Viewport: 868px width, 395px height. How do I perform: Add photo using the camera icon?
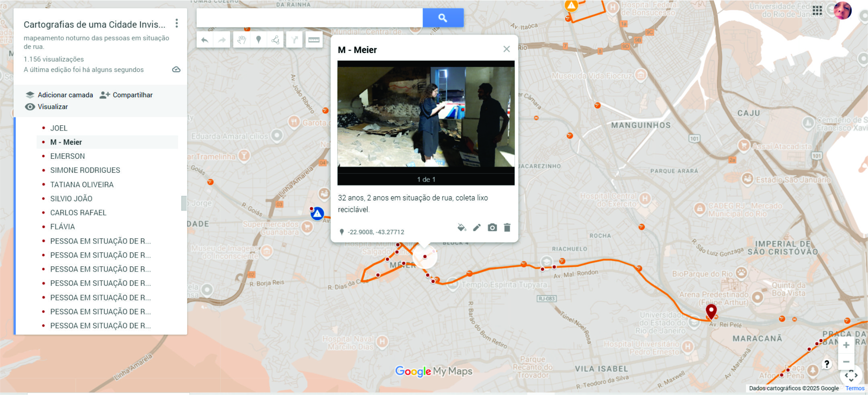(492, 228)
